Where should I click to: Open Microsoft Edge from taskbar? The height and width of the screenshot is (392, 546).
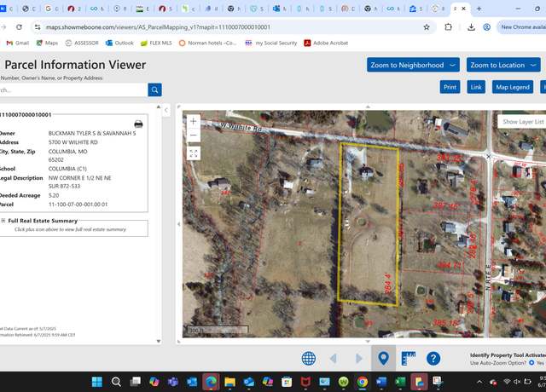(211, 382)
